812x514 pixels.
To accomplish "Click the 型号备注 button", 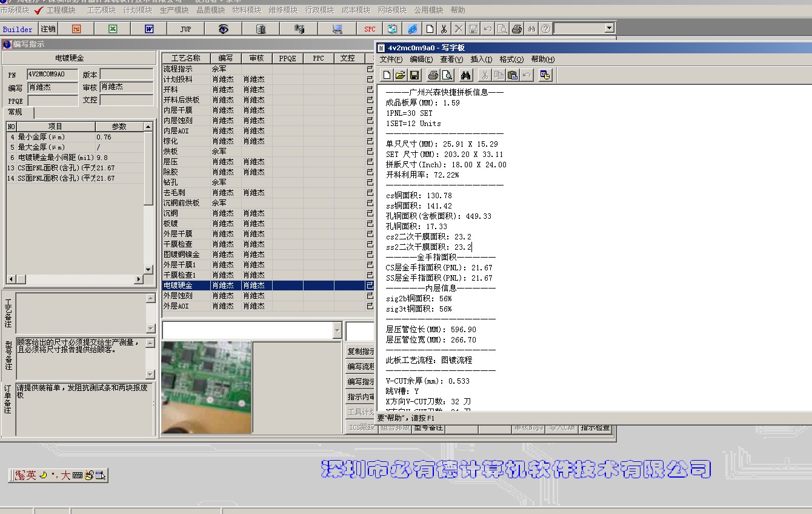I will 428,428.
